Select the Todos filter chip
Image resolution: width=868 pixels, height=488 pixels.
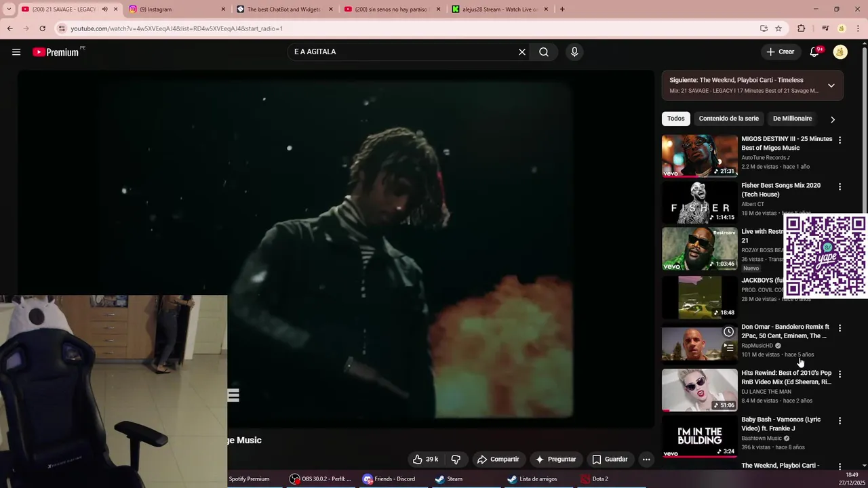tap(676, 119)
